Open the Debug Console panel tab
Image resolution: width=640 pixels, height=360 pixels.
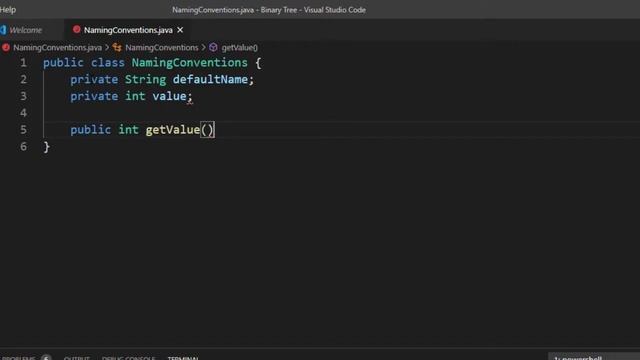(129, 358)
